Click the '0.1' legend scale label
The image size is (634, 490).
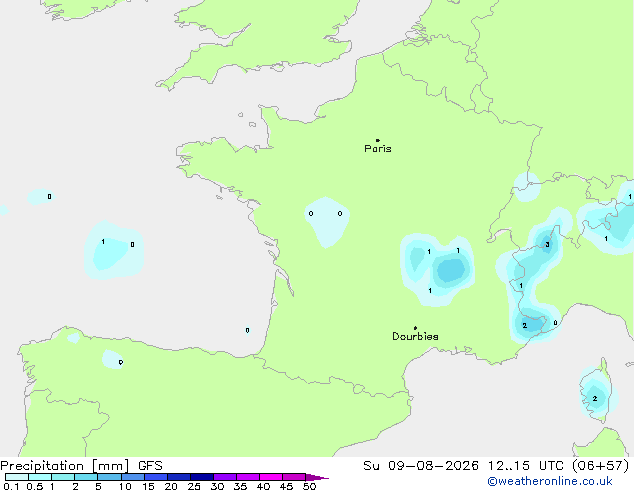tap(11, 486)
